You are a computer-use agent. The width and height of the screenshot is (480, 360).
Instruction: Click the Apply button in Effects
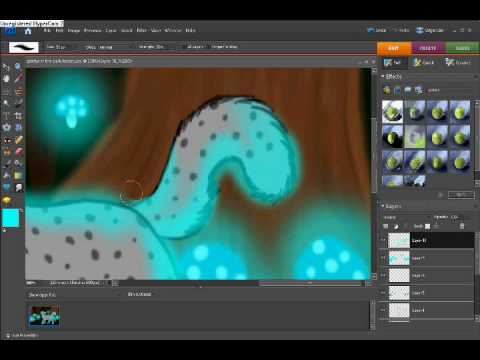point(461,194)
